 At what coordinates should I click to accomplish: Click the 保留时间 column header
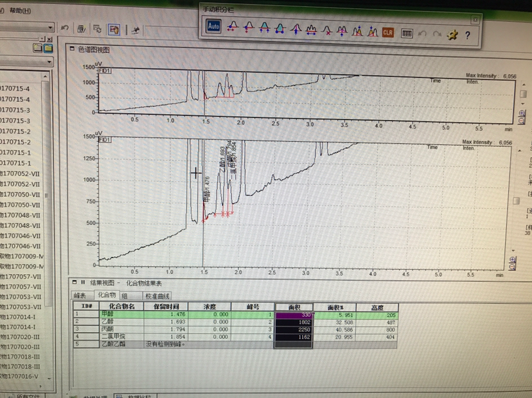(166, 306)
